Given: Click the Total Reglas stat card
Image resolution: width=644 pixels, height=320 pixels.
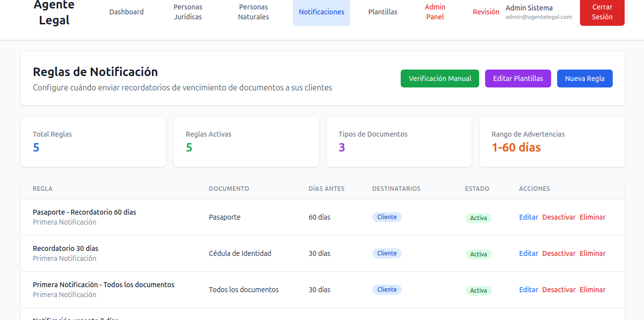Looking at the screenshot, I should coord(93,142).
